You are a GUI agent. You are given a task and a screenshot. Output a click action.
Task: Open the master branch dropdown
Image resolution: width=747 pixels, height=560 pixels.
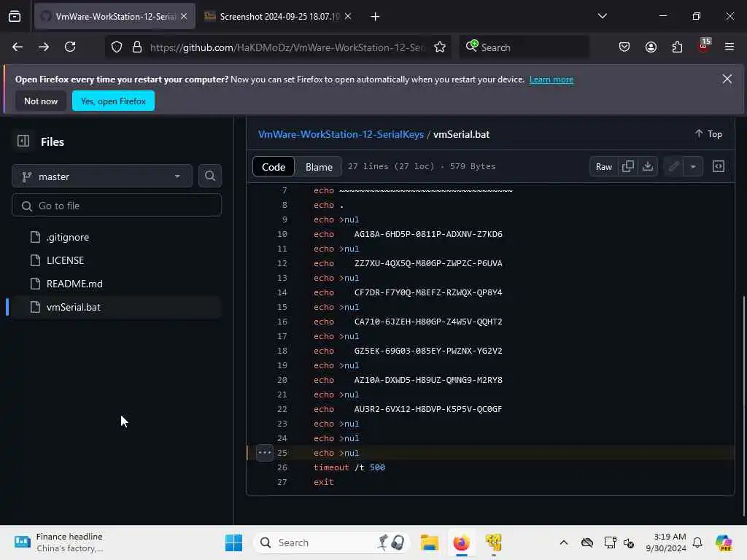tap(102, 176)
